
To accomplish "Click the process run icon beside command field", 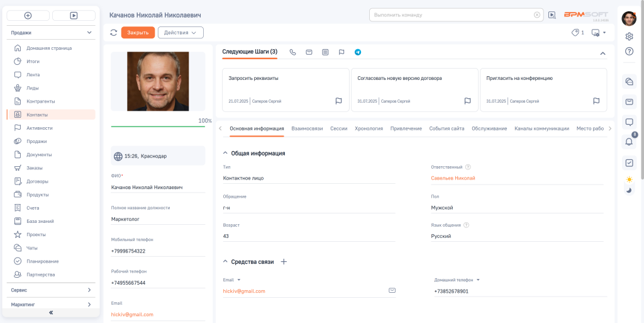I will (552, 14).
